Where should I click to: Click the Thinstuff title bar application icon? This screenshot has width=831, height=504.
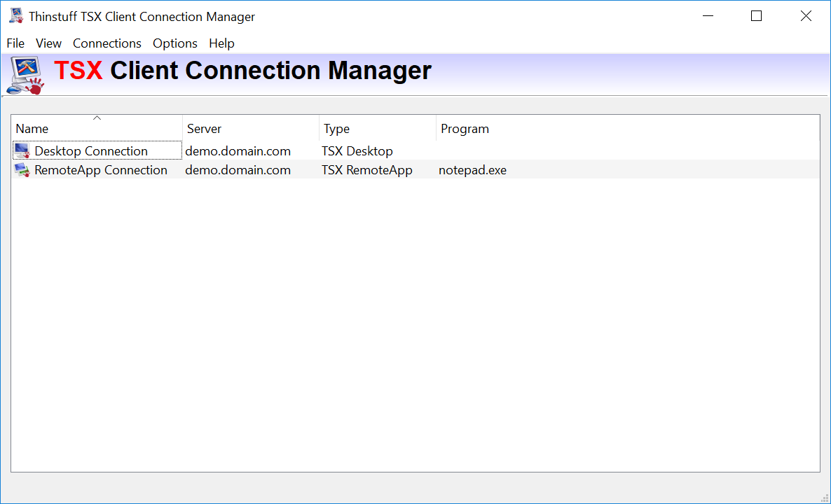[16, 15]
